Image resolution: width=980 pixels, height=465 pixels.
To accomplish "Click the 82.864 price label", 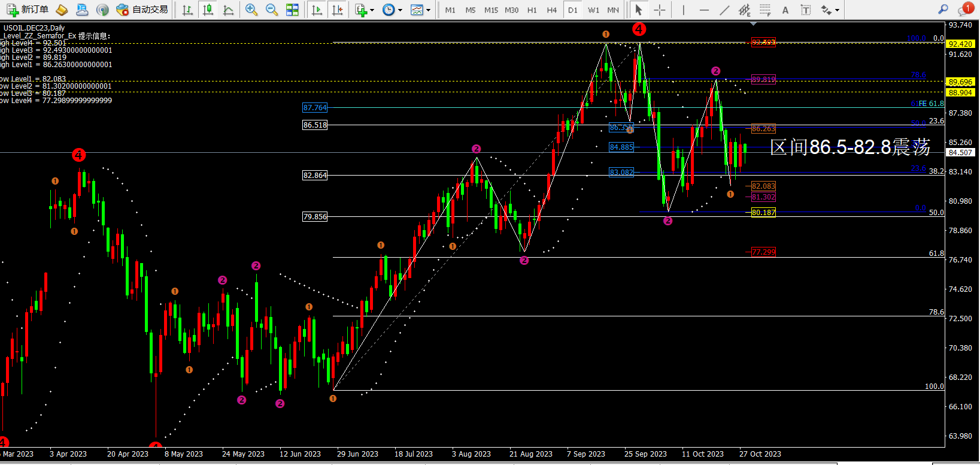I will tap(315, 176).
